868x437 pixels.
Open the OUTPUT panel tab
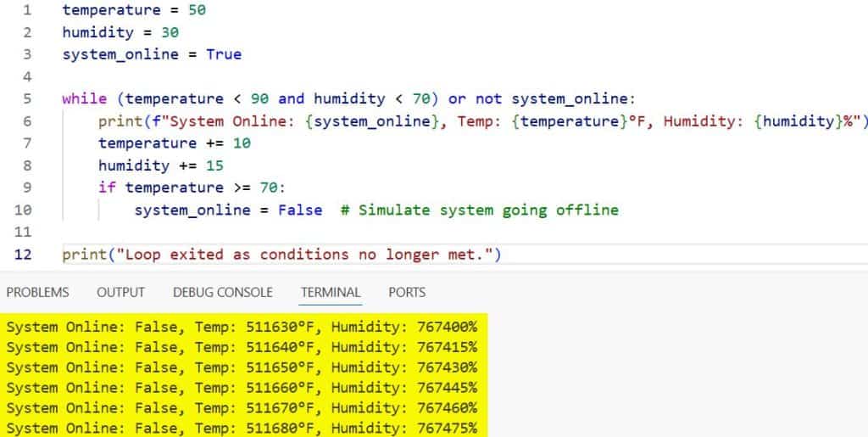[120, 292]
